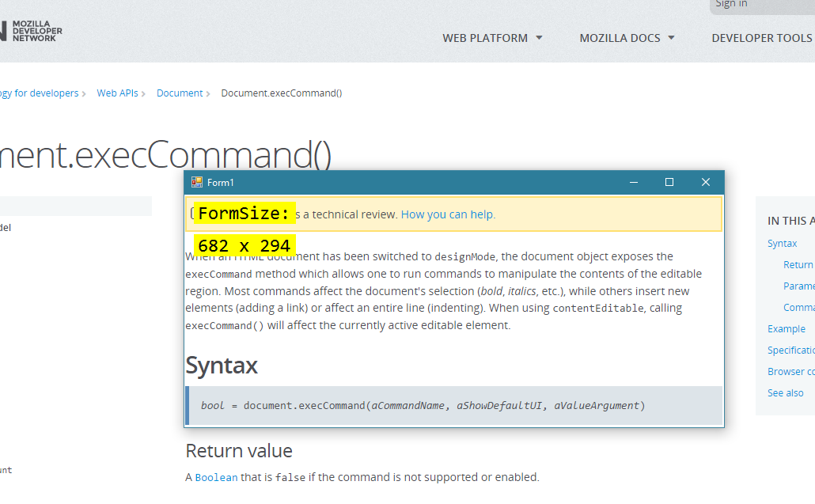This screenshot has height=504, width=815.
Task: Open the DEVELOPER TOOLS menu
Action: point(763,38)
